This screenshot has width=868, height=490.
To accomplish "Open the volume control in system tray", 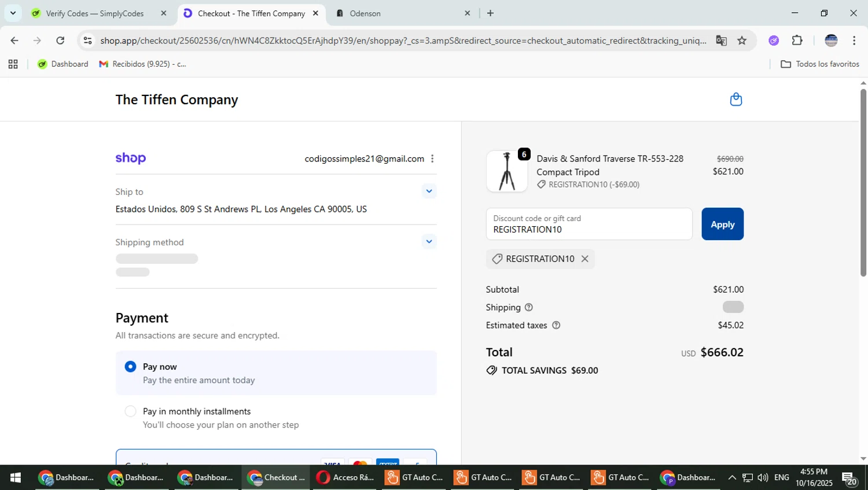I will click(763, 478).
